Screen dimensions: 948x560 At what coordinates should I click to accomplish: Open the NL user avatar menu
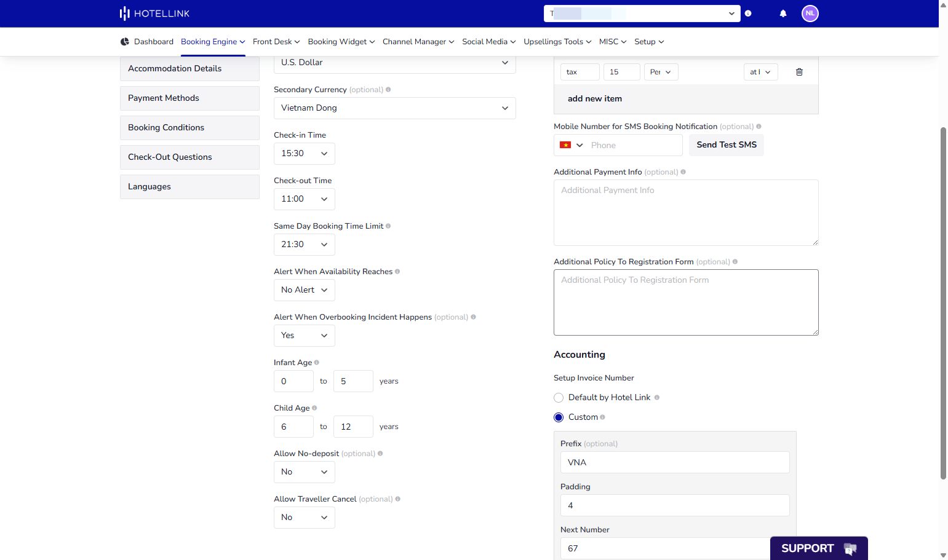click(x=810, y=14)
